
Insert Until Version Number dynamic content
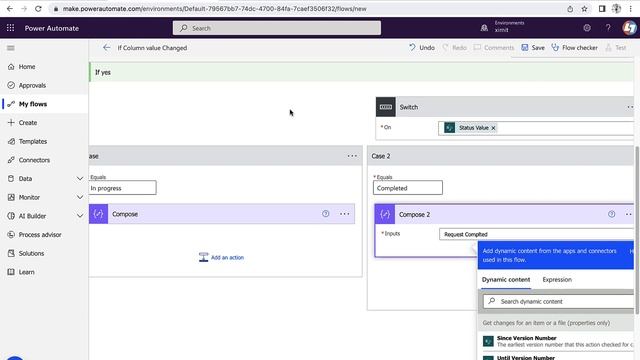click(x=558, y=357)
